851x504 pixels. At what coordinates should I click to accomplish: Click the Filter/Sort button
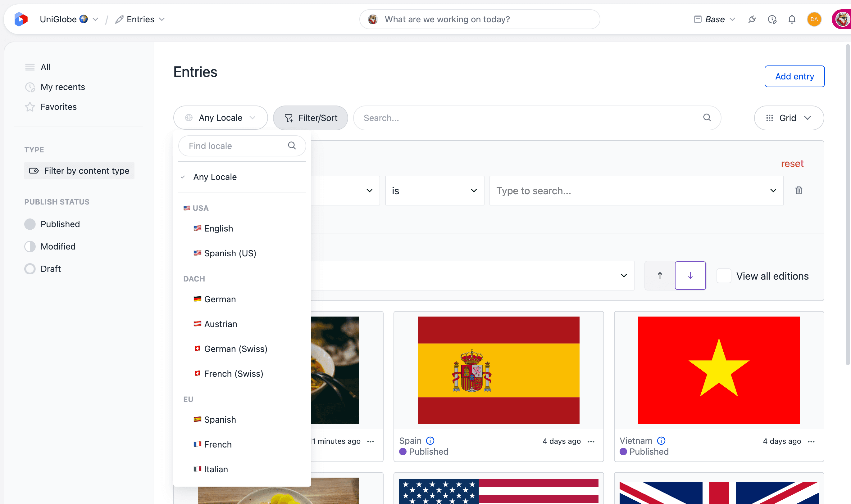click(310, 118)
